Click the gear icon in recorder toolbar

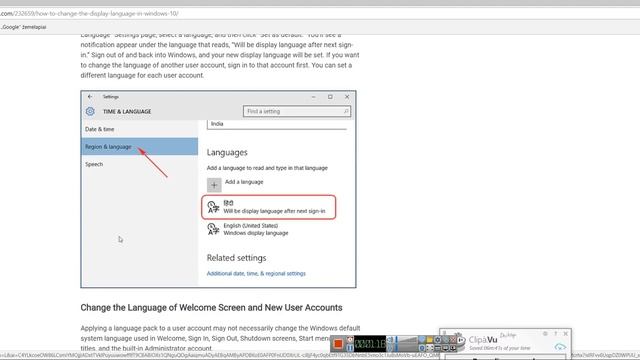[x=438, y=340]
